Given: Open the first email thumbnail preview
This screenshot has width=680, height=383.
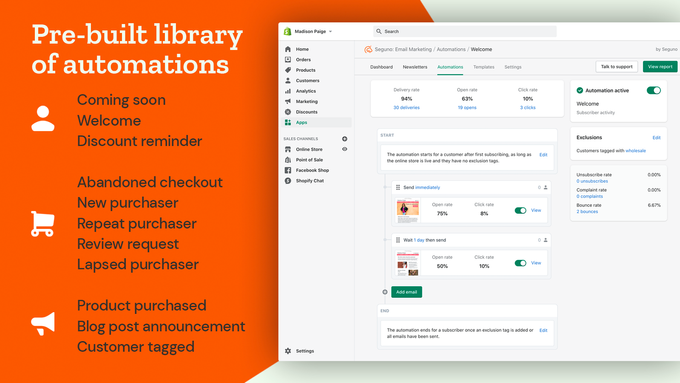Looking at the screenshot, I should point(408,210).
